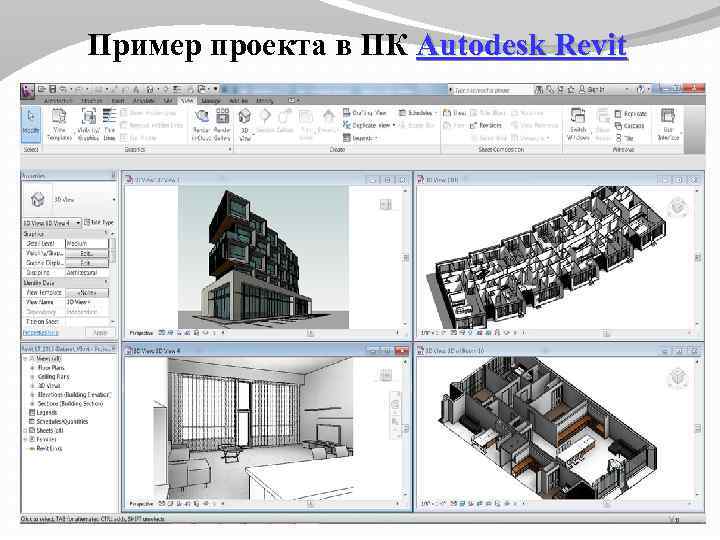Click the View Template None button
Screen dimensions: 720x540
(x=87, y=292)
